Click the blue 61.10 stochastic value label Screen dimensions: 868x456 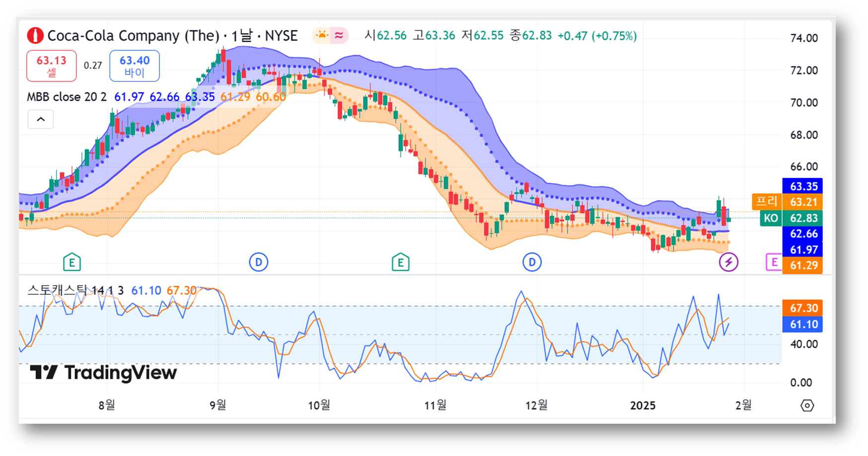[802, 324]
